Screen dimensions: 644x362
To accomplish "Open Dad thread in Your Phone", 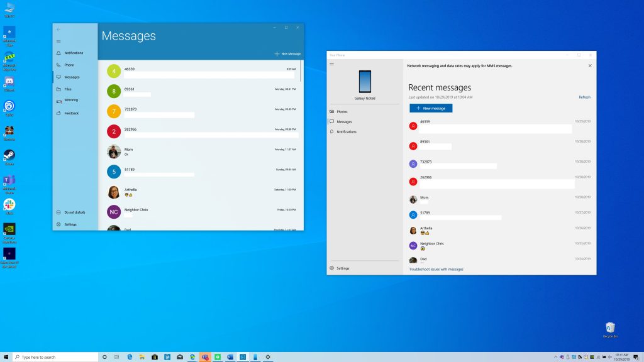I will (500, 260).
